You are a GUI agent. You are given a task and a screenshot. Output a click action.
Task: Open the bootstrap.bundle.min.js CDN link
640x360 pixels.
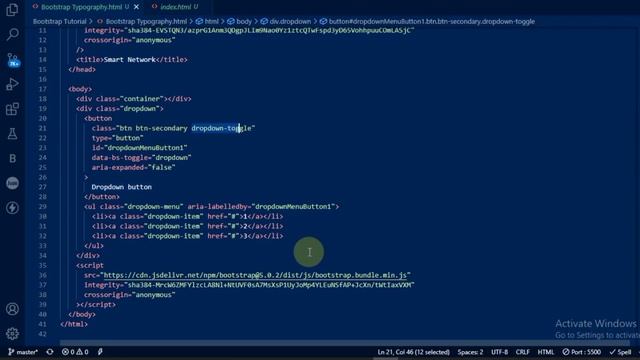pos(255,275)
